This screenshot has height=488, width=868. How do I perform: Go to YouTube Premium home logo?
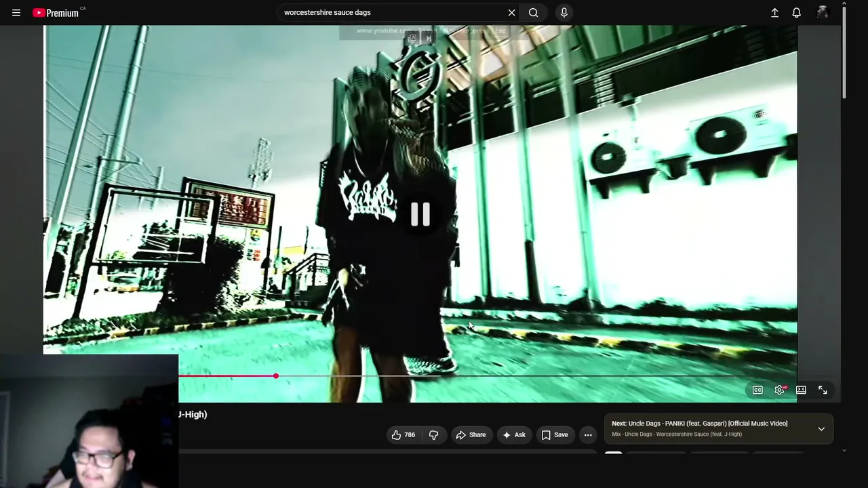pyautogui.click(x=56, y=13)
